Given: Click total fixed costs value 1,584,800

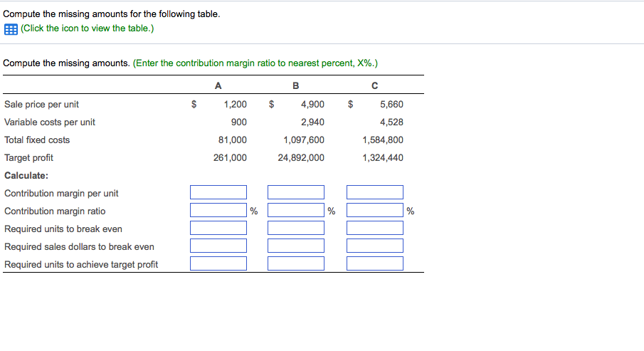Looking at the screenshot, I should (383, 140).
